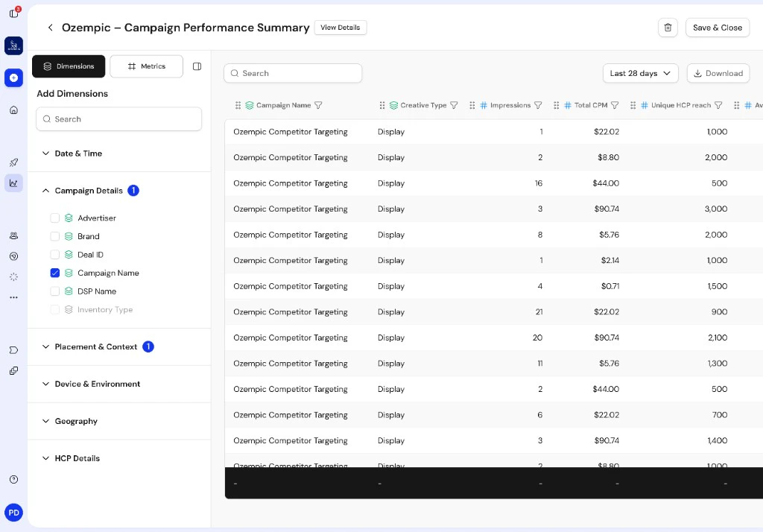This screenshot has height=532, width=763.
Task: Uncheck the Campaign Name dimension checkbox
Action: [x=55, y=273]
